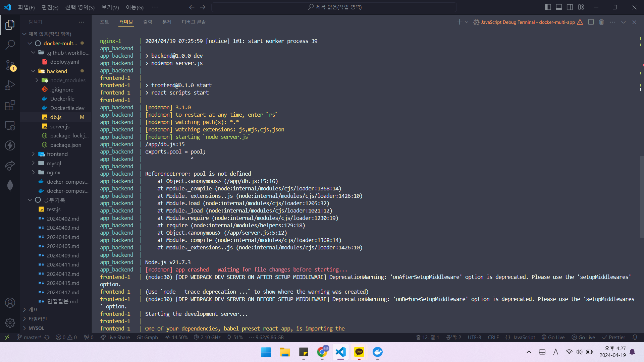This screenshot has height=362, width=644.
Task: Open Dockerfile.dev in the explorer
Action: pos(67,108)
